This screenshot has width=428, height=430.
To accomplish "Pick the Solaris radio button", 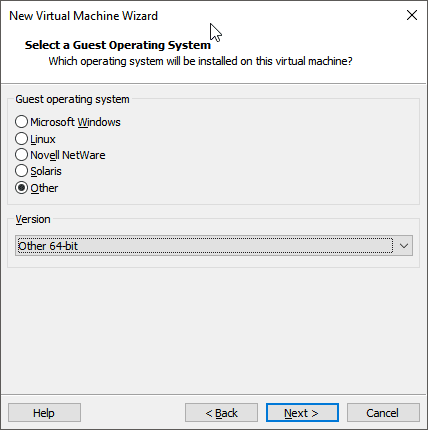I will tap(21, 171).
